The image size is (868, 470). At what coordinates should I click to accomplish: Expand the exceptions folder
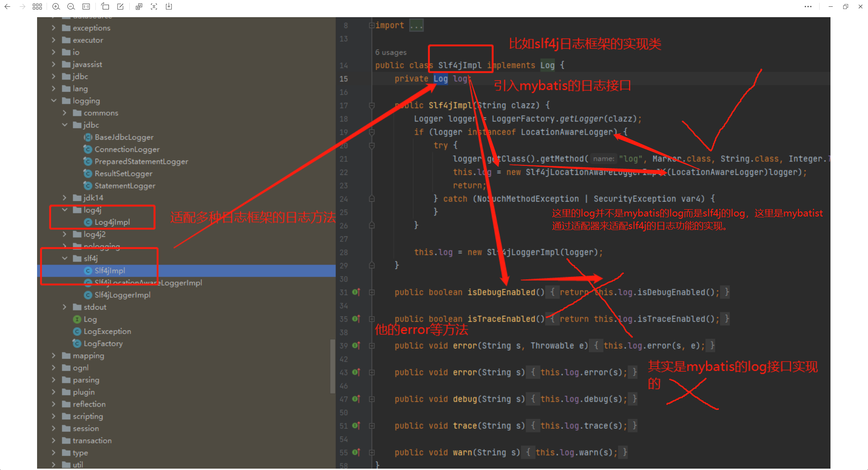(54, 28)
